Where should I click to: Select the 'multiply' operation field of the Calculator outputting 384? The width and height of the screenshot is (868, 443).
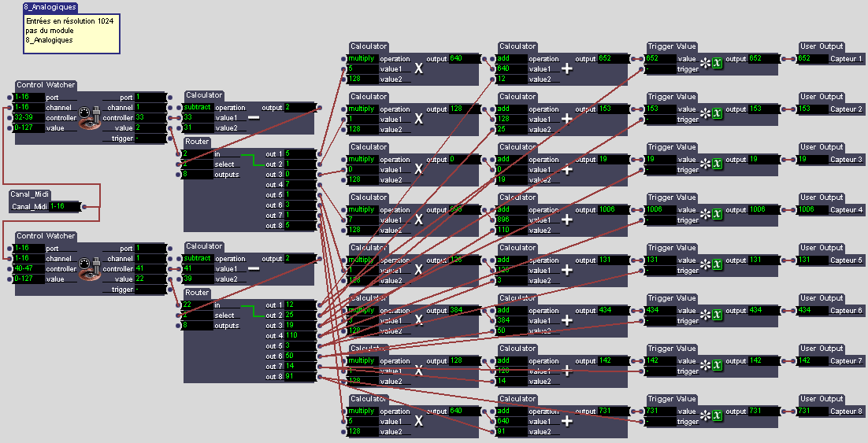tap(362, 311)
